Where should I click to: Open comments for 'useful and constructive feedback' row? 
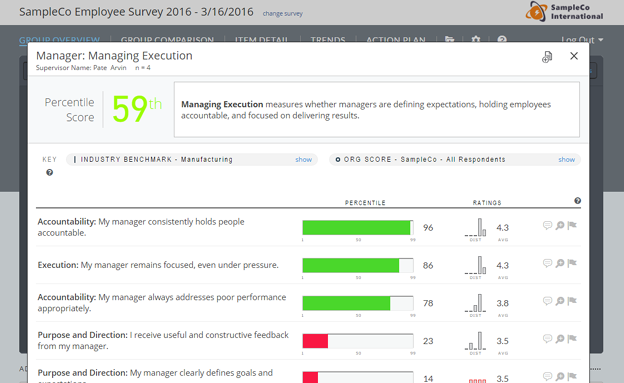pos(547,339)
